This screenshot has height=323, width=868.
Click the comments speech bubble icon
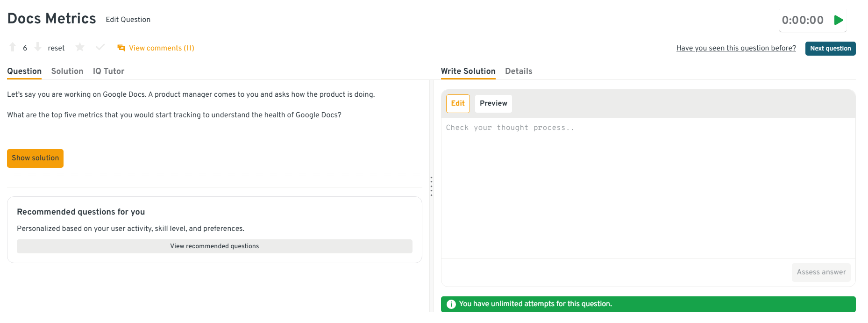coord(121,48)
